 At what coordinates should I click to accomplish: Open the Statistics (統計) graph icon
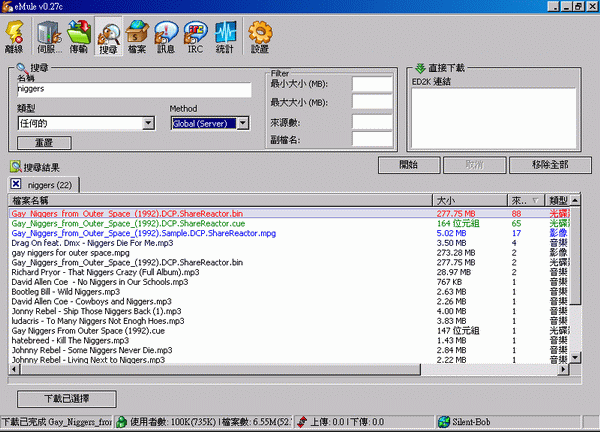click(x=225, y=36)
